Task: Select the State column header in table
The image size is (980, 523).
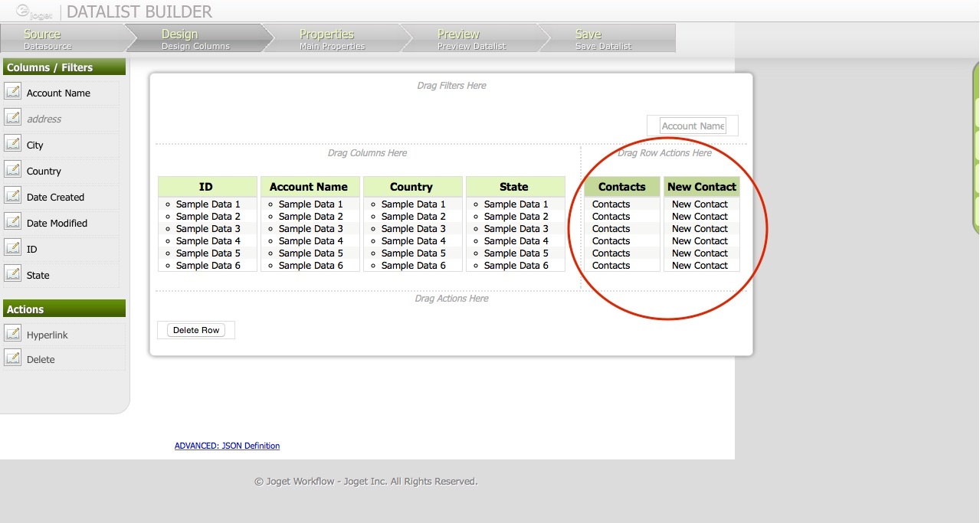Action: tap(514, 187)
